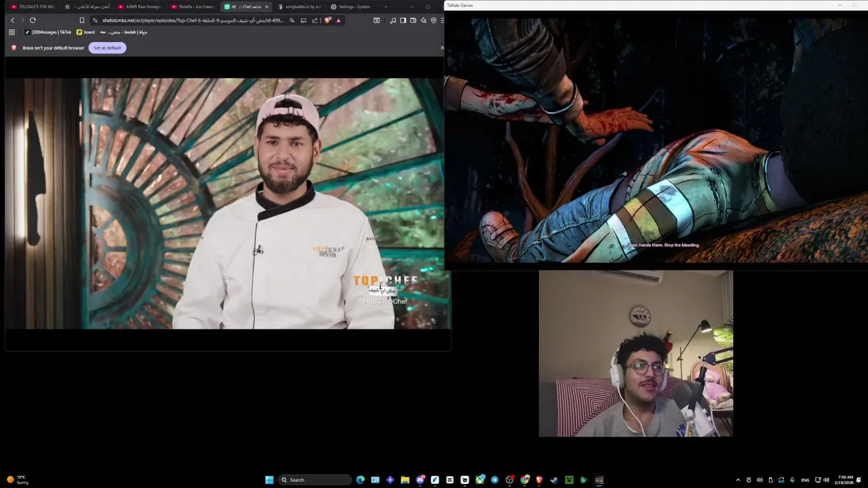
Task: Go forward in Brave browser
Action: tap(22, 20)
